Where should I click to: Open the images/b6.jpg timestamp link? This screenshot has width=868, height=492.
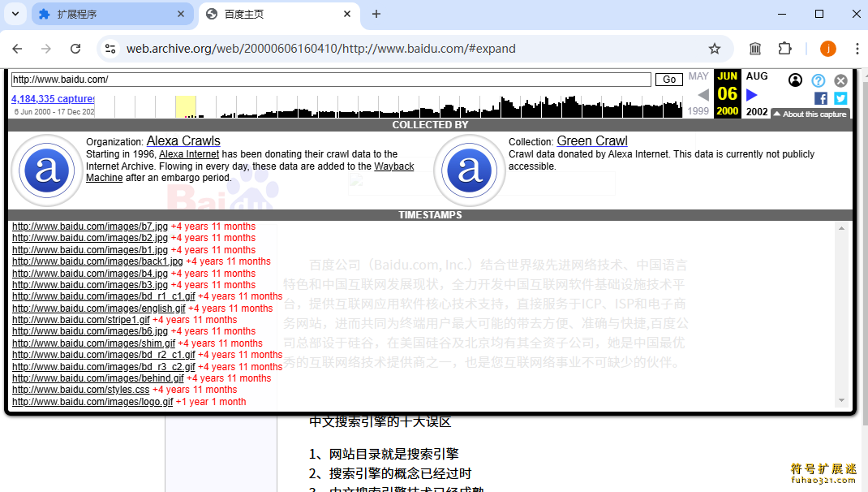pyautogui.click(x=90, y=330)
